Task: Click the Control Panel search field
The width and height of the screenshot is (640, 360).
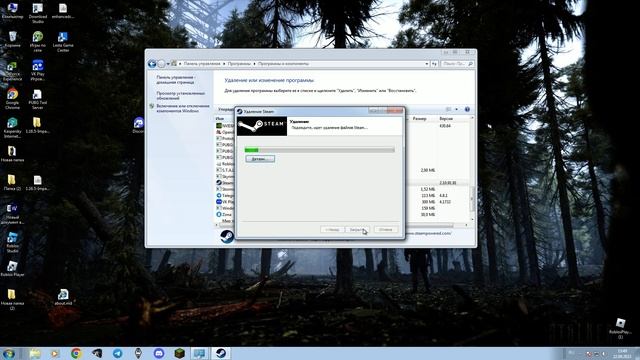Action: point(457,64)
